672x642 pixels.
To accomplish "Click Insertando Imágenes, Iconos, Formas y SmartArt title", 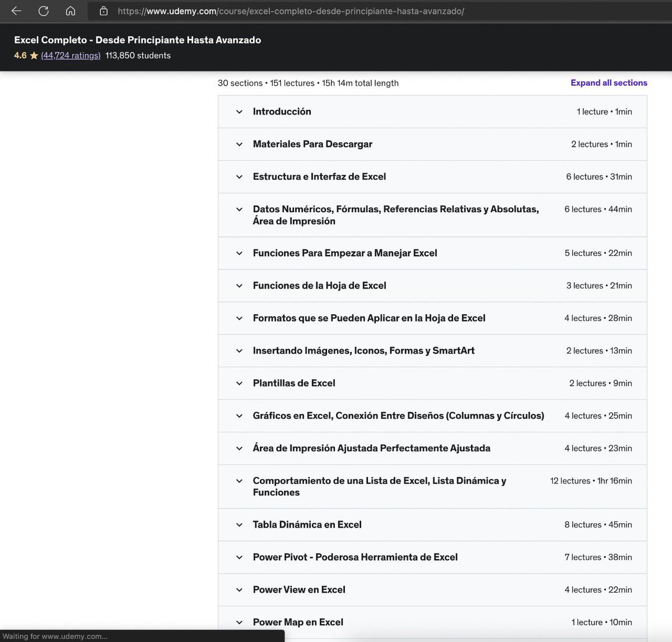I will point(363,351).
